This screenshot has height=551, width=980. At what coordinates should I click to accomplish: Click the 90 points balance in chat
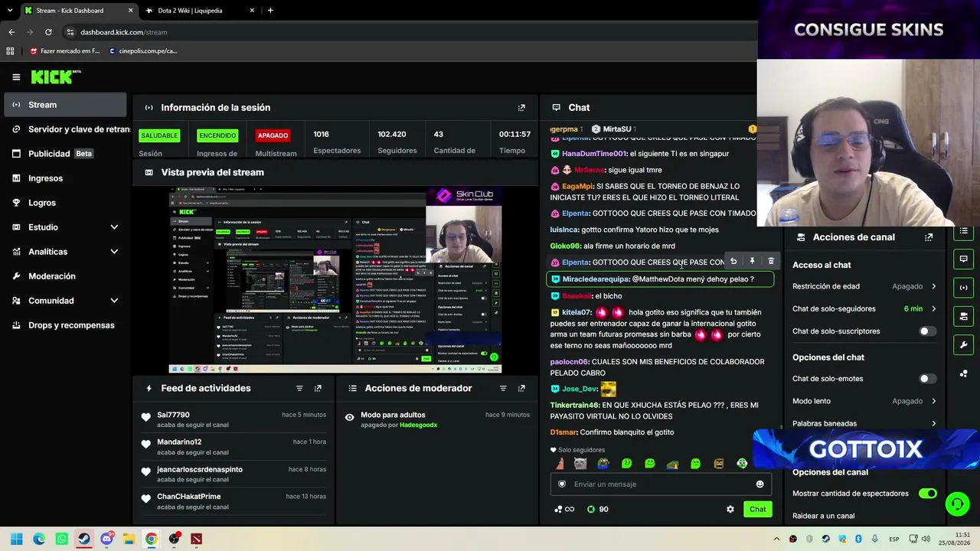pos(597,509)
